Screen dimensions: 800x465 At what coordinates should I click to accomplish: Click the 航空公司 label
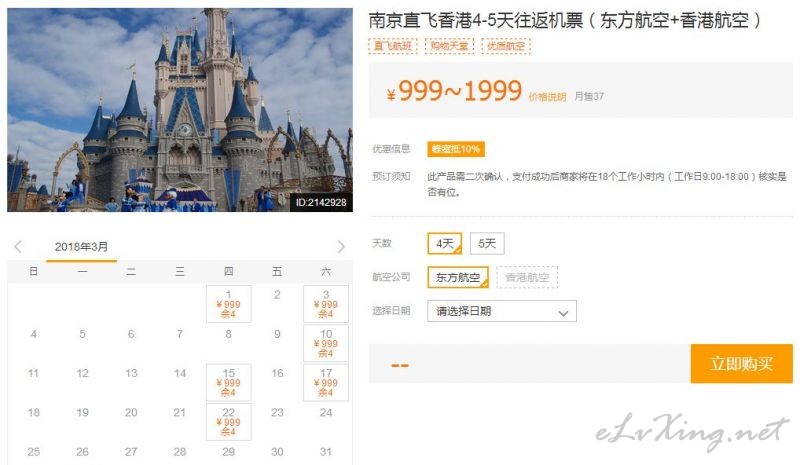tap(391, 277)
